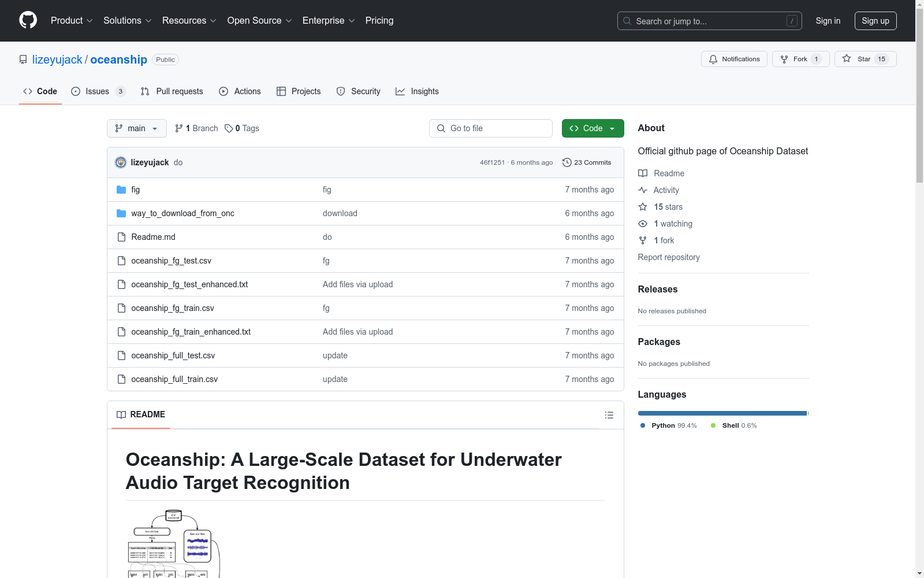Click the star icon beside 15 stars
The width and height of the screenshot is (924, 578).
click(643, 207)
